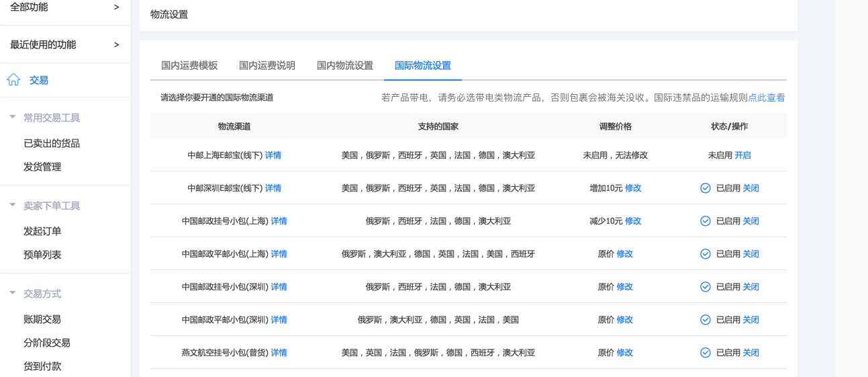Modify price for 中国邮政挂号小包(深圳)
868x377 pixels.
(625, 287)
